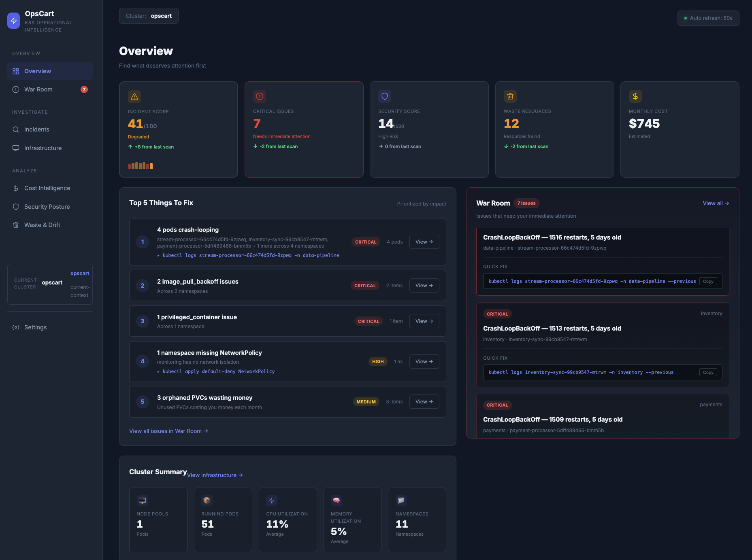This screenshot has width=752, height=560.
Task: Click the CPU Utilization lightning icon
Action: [x=272, y=501]
